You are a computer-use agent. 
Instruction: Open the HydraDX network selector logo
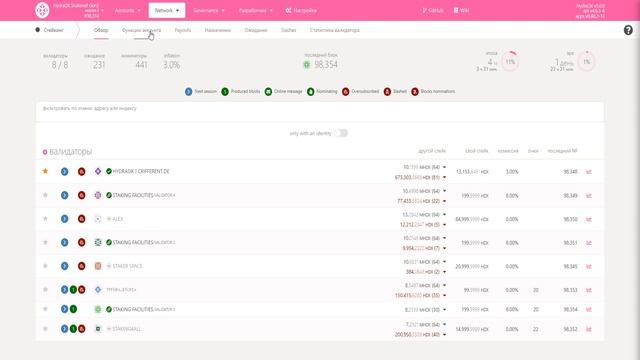click(x=42, y=10)
